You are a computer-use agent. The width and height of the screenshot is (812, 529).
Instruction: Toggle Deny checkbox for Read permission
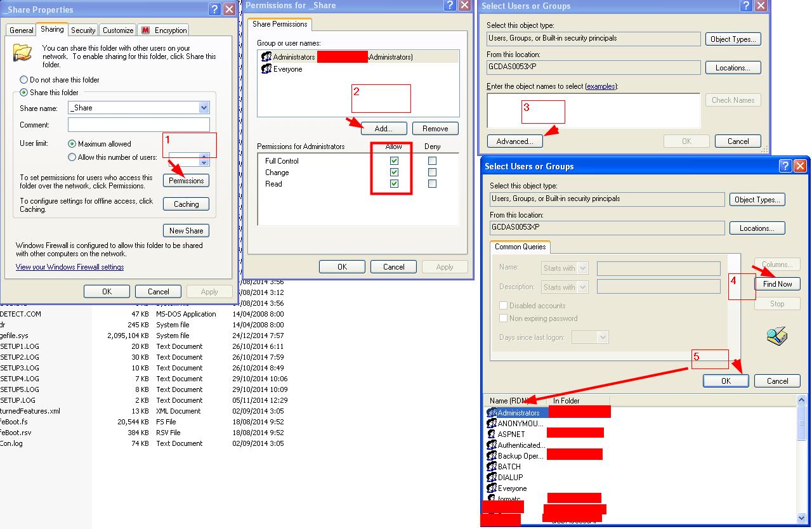(432, 184)
